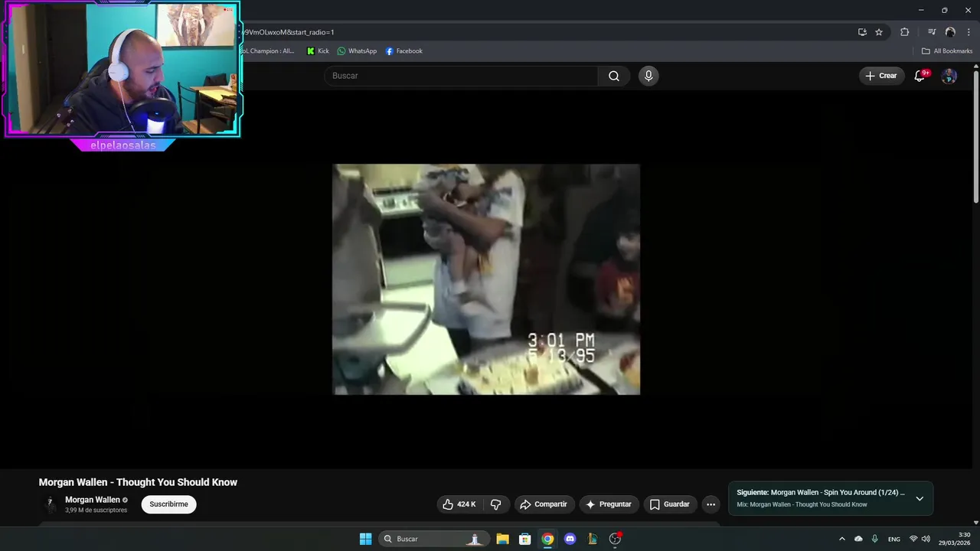Viewport: 980px width, 551px height.
Task: Open the WhatsApp bookmark
Action: (357, 51)
